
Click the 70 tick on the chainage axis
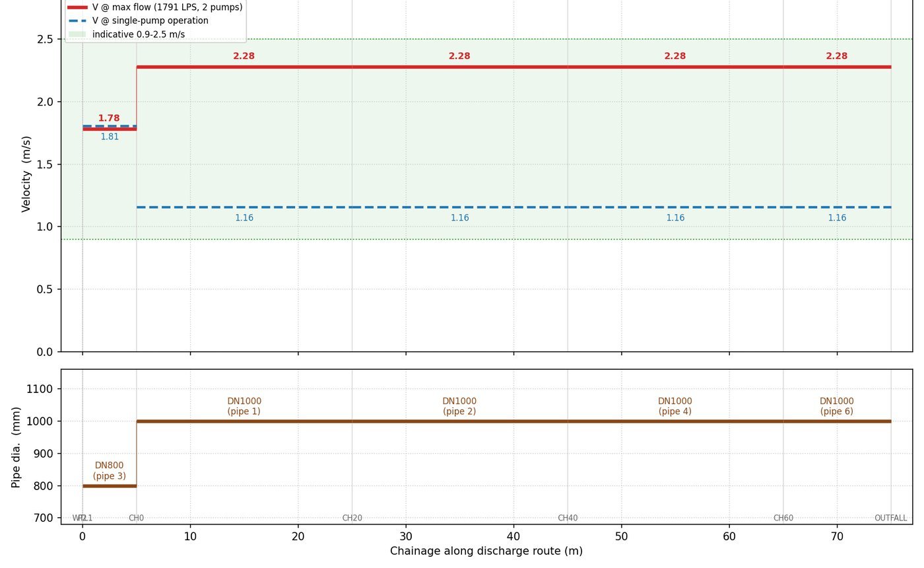pos(837,536)
